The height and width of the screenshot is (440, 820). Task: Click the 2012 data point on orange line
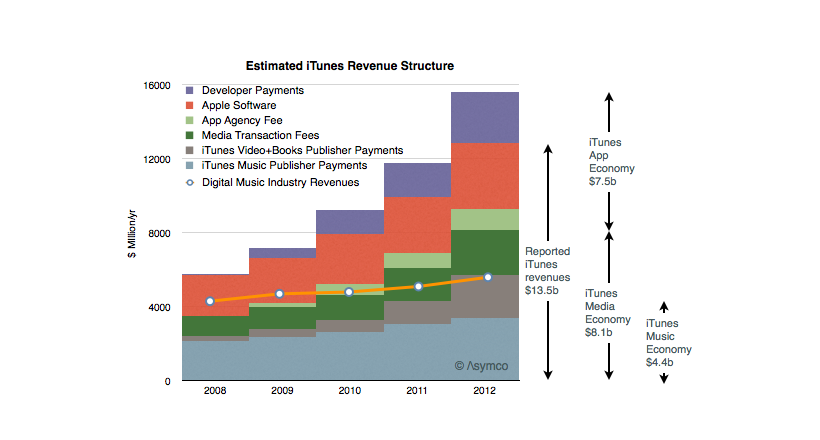(488, 277)
